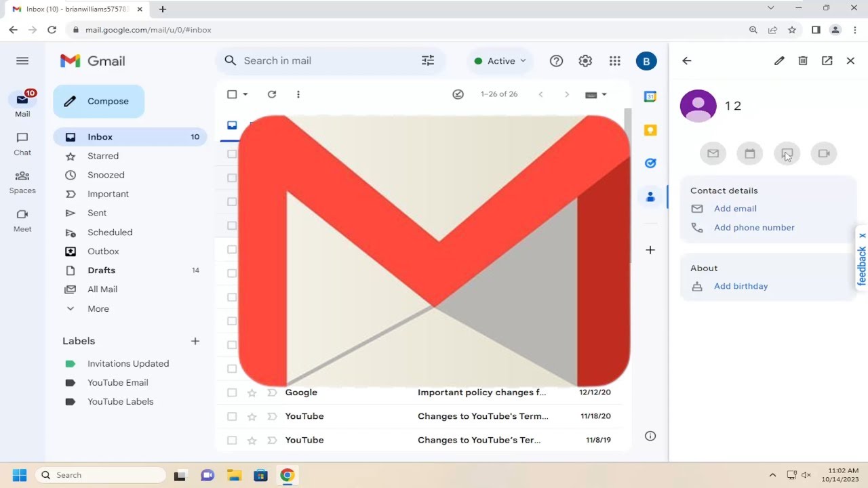Open Important policy changes email
The width and height of the screenshot is (868, 488).
481,392
